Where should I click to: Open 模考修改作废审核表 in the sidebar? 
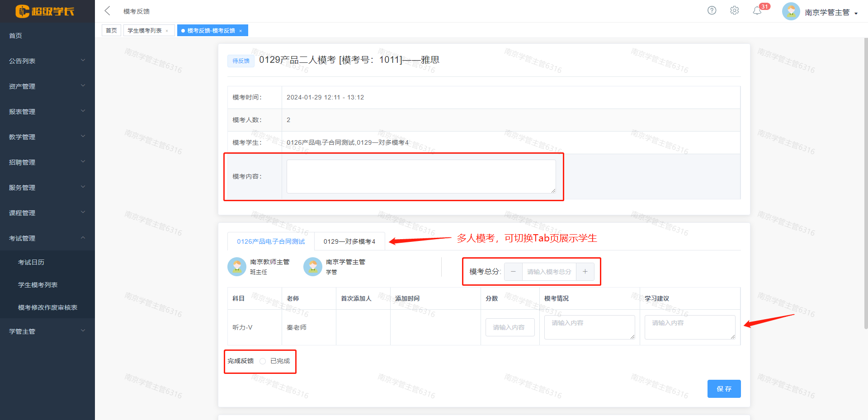(47, 307)
